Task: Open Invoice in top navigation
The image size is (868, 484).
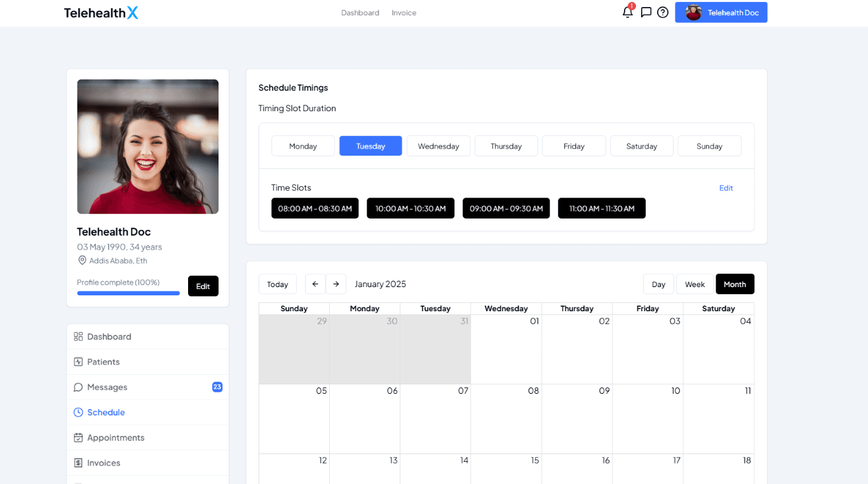Action: [404, 13]
